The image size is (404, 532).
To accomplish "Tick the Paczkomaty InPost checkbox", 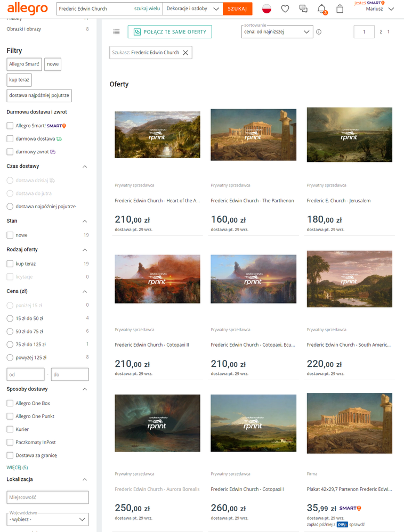I will (x=10, y=442).
